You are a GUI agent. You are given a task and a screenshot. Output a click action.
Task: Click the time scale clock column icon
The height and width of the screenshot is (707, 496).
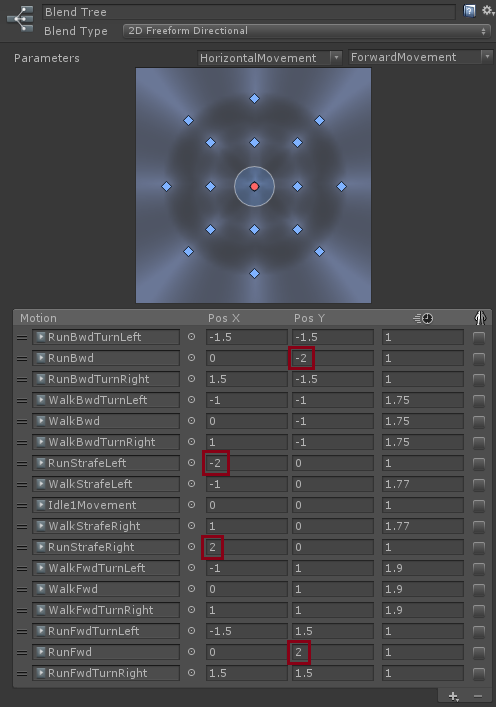pyautogui.click(x=423, y=318)
